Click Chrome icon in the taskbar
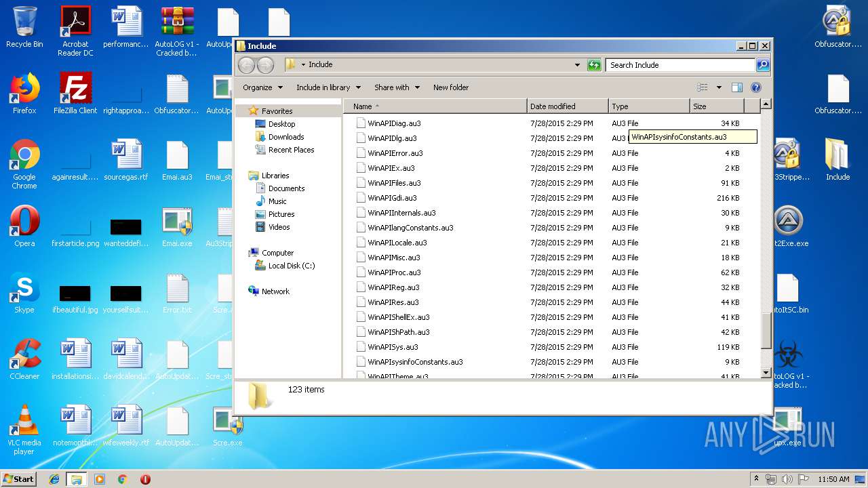Image resolution: width=868 pixels, height=488 pixels. coord(123,479)
